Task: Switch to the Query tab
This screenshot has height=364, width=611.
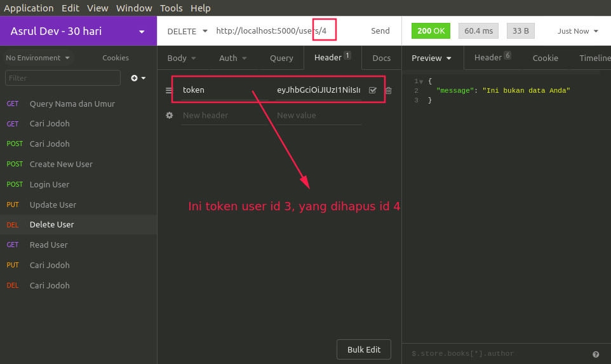Action: coord(281,58)
